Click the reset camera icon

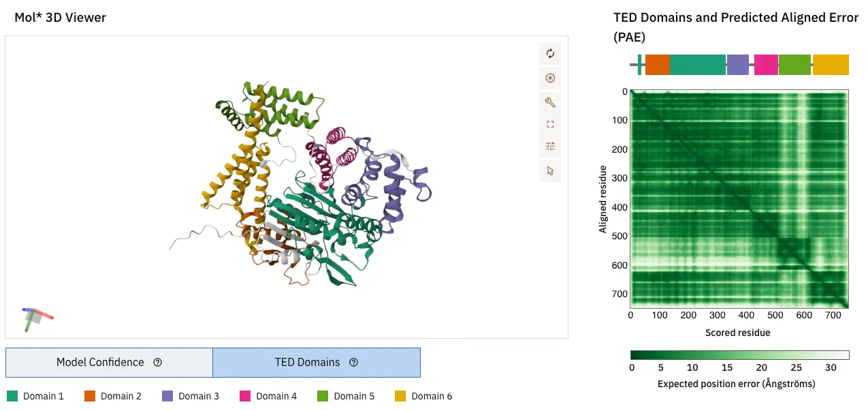pos(550,54)
